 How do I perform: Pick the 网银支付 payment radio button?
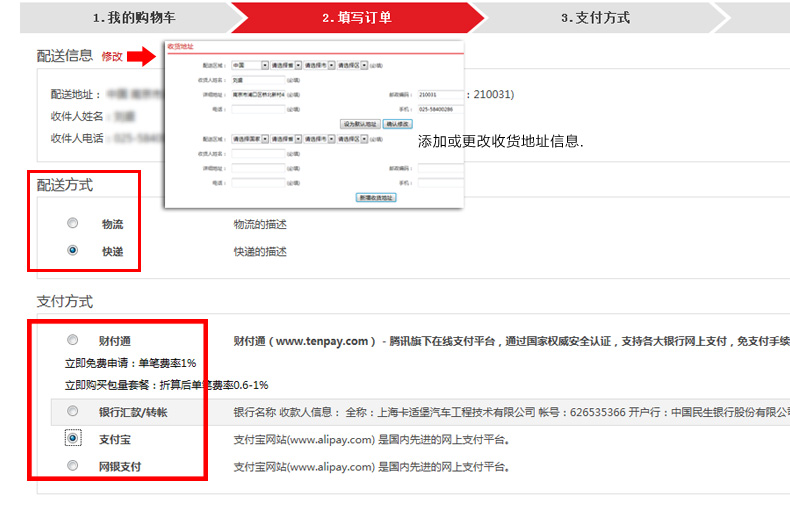(x=73, y=465)
